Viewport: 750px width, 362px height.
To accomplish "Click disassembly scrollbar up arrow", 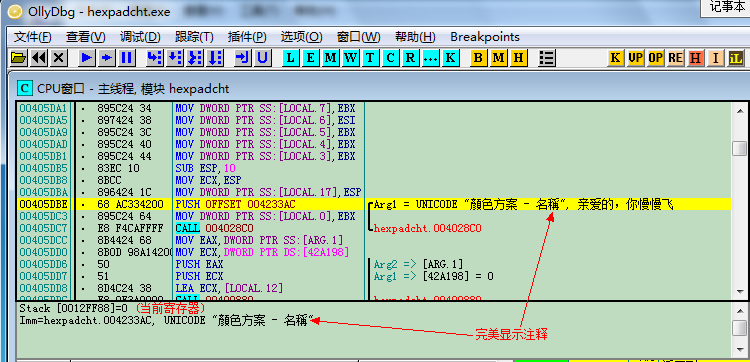I will point(739,110).
